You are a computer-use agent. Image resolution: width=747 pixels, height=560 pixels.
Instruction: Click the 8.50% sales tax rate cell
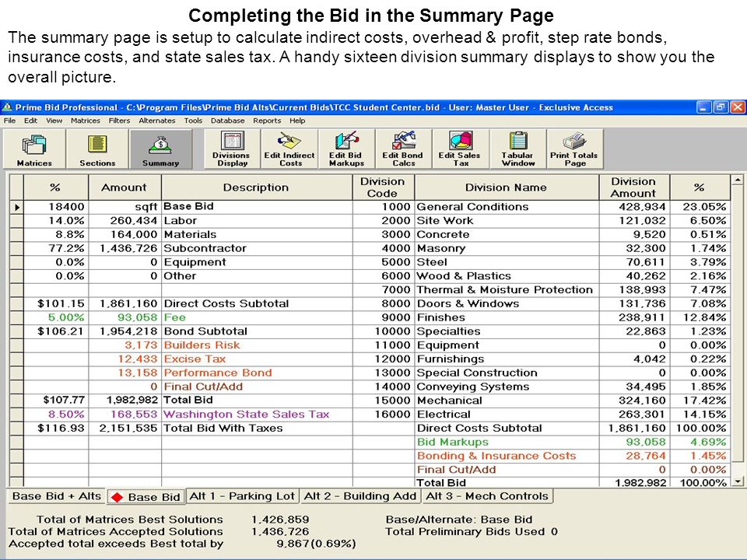pos(56,415)
